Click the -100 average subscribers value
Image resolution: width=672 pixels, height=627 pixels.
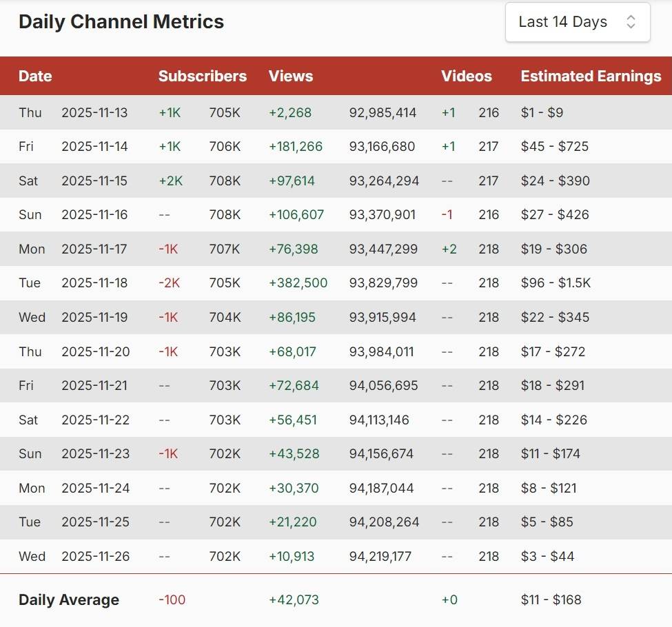click(x=172, y=600)
